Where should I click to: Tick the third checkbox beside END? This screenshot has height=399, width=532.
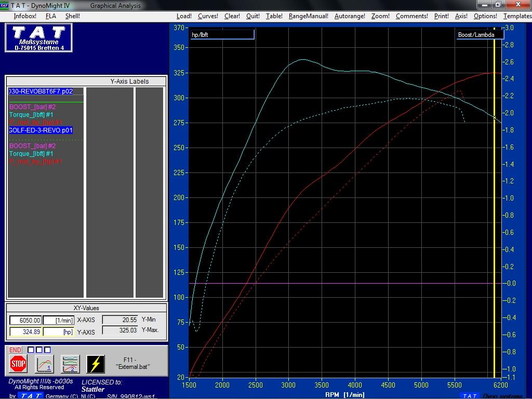click(47, 350)
